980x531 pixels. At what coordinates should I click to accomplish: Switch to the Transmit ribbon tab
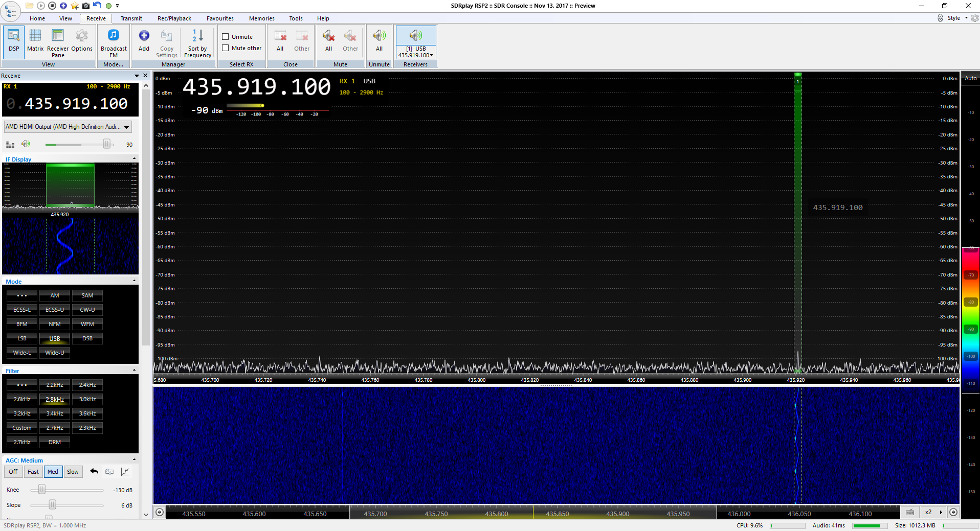(x=131, y=18)
